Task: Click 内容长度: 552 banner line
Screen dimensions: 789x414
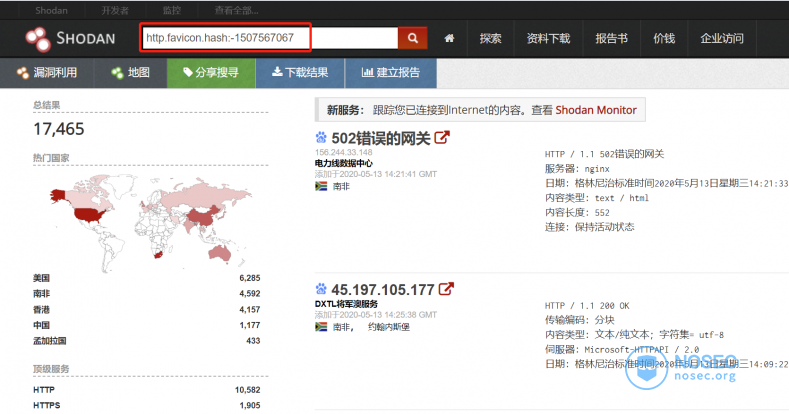Action: (577, 212)
